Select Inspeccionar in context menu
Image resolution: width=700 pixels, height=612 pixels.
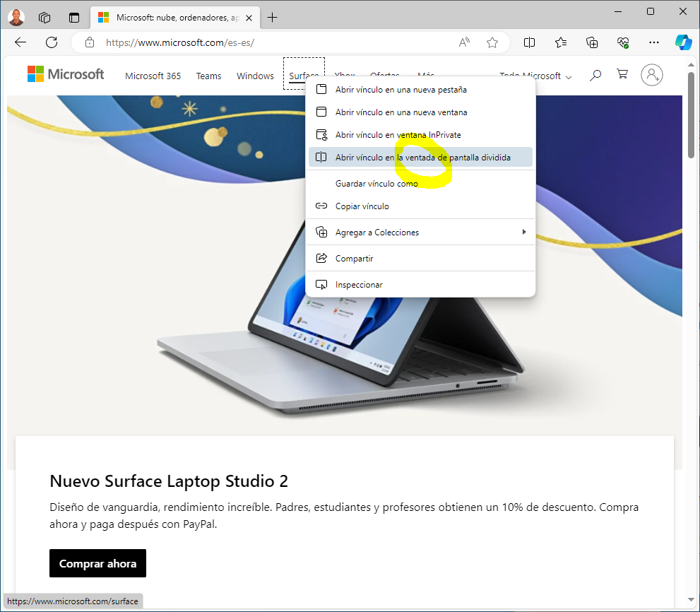[420, 285]
